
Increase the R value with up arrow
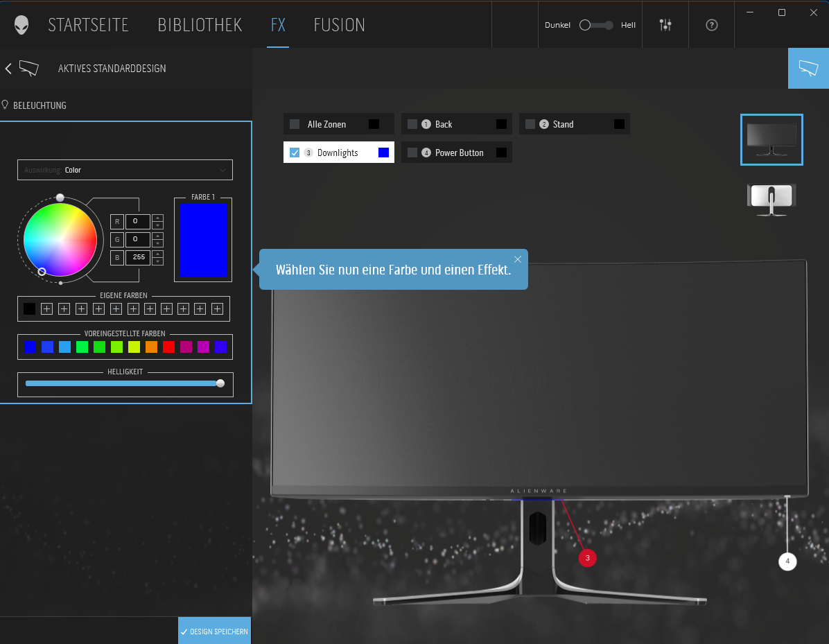(157, 218)
